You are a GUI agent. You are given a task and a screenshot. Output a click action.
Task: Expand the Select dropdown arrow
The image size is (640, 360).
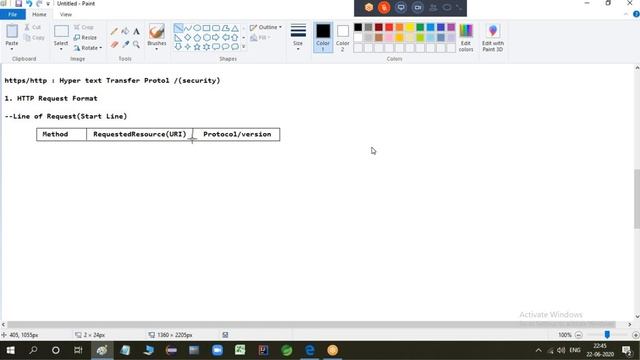[x=61, y=49]
